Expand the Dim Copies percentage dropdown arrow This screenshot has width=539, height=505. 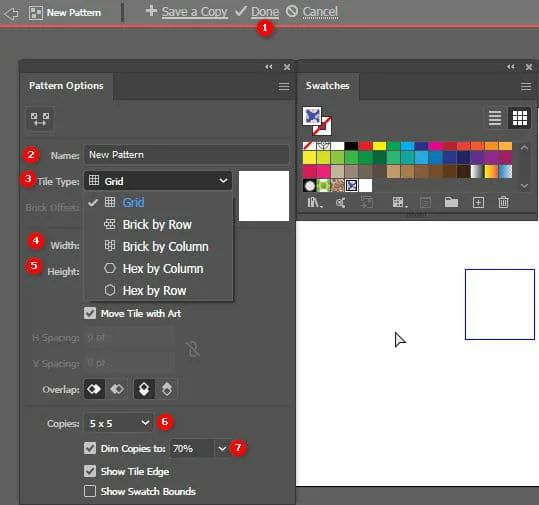pyautogui.click(x=222, y=448)
